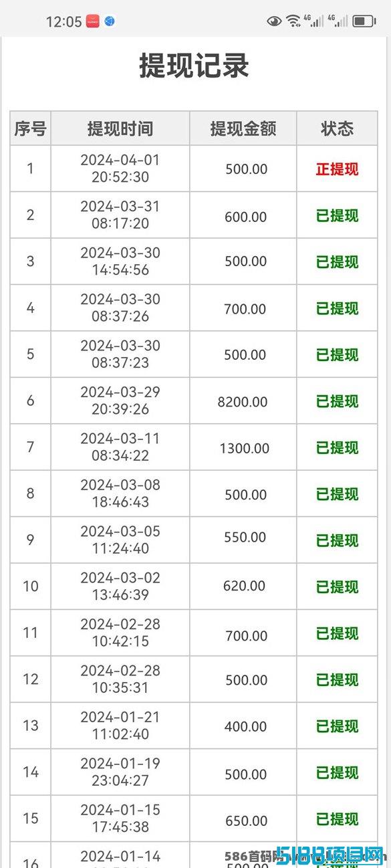This screenshot has height=868, width=391.
Task: Tap the second 4G signal bars icon
Action: (x=338, y=21)
